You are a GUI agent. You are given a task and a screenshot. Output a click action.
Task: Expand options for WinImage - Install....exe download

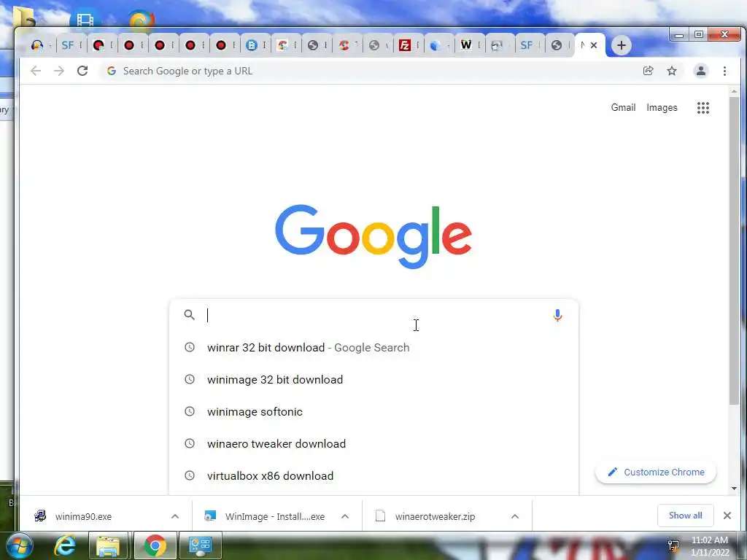[345, 516]
